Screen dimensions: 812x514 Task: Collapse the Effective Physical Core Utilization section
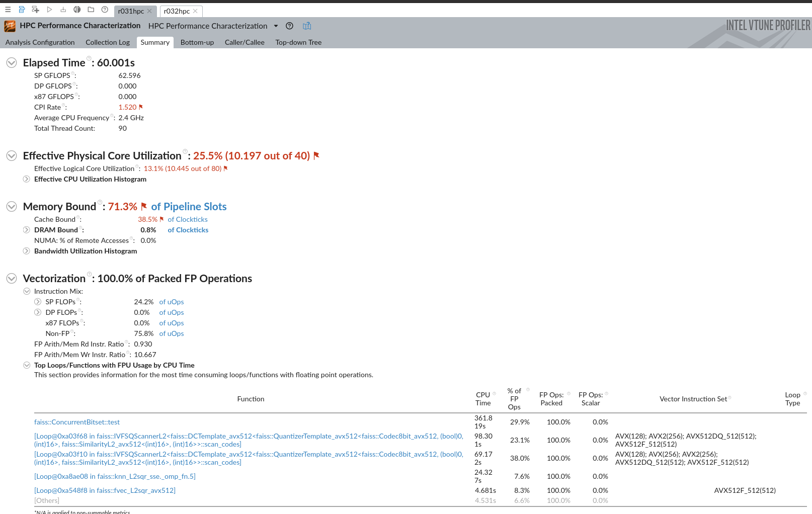point(12,156)
